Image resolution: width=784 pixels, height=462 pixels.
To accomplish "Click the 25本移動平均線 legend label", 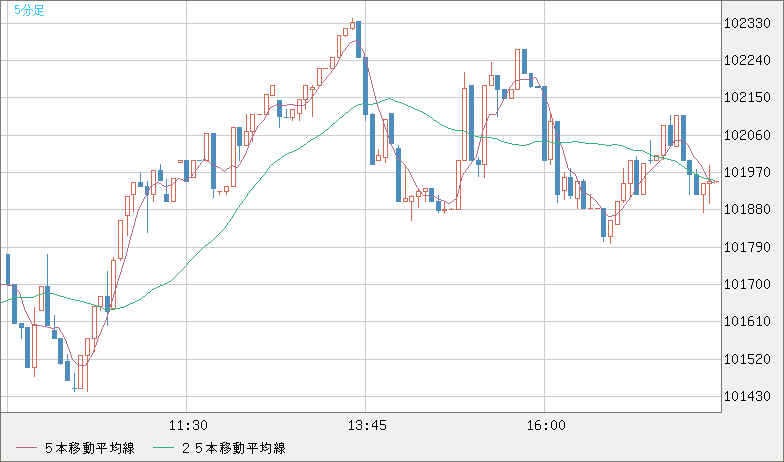I will click(x=234, y=448).
